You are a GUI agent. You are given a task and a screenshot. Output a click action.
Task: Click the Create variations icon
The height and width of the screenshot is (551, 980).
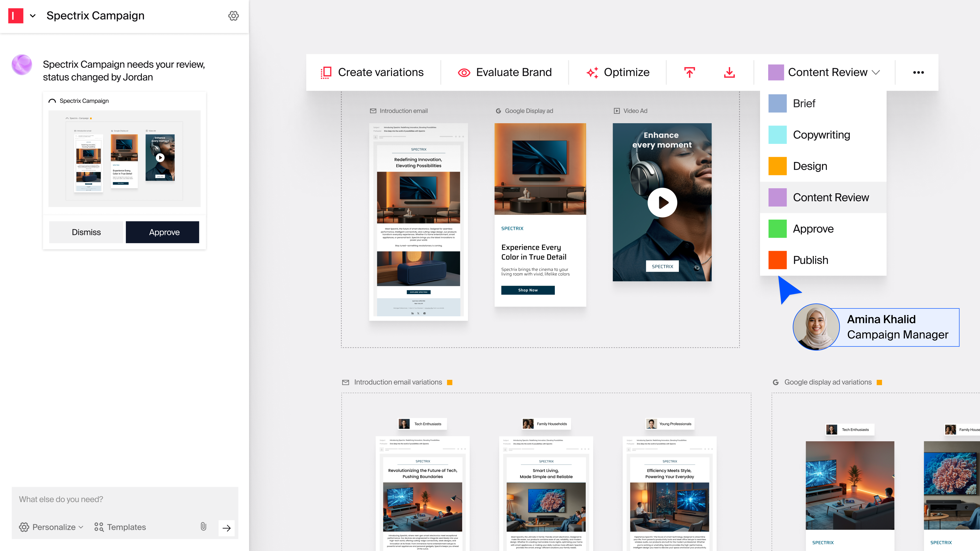(326, 72)
